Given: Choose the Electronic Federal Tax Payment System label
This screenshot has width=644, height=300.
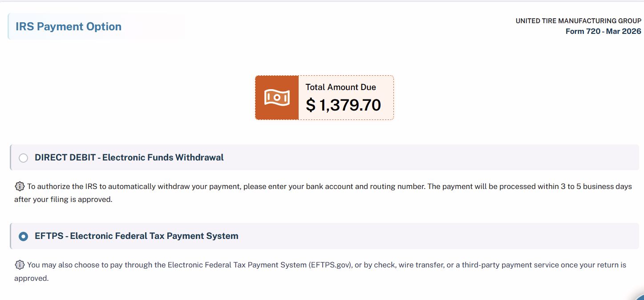Looking at the screenshot, I should [154, 236].
